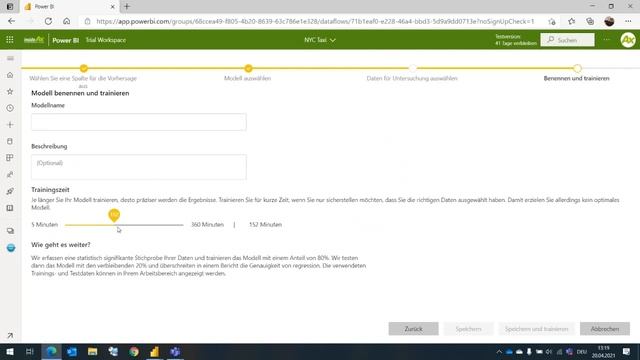Click the browser back arrow

pos(11,21)
